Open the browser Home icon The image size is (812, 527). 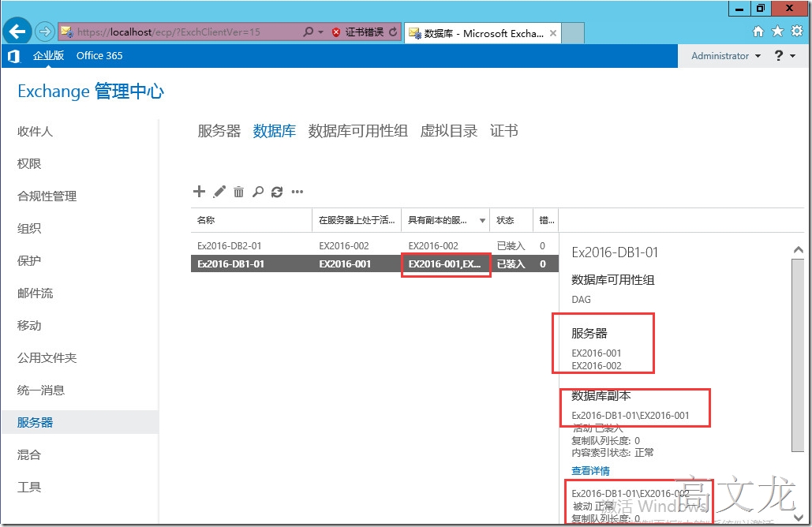coord(758,32)
